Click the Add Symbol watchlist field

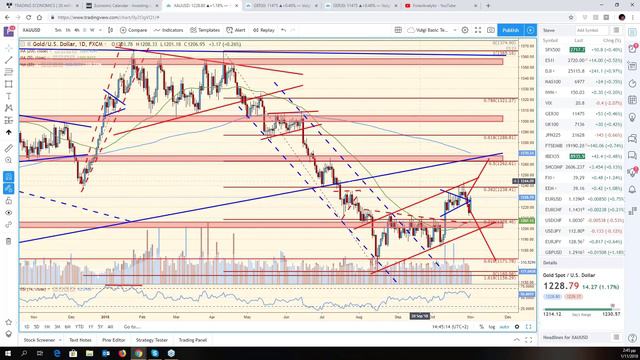click(591, 30)
